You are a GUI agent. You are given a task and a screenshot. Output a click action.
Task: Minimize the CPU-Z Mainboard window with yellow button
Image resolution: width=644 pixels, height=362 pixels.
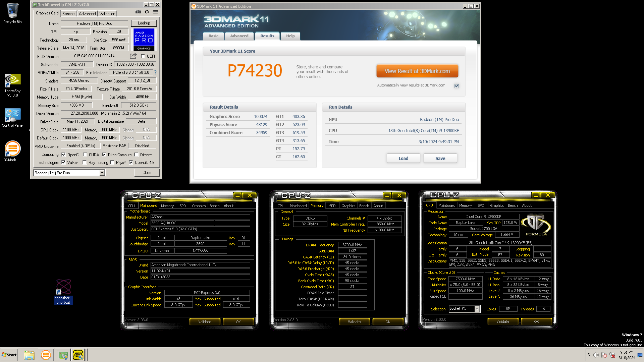coord(237,195)
